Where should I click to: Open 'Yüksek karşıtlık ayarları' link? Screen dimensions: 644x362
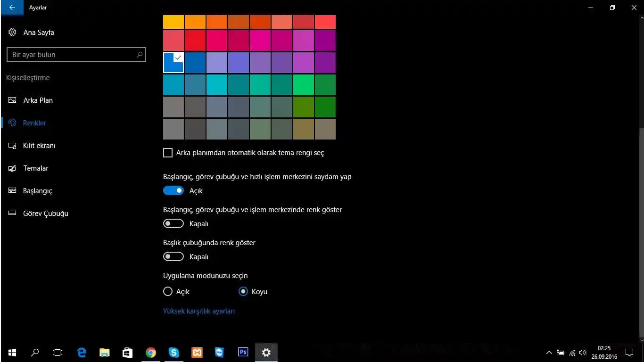coord(198,311)
